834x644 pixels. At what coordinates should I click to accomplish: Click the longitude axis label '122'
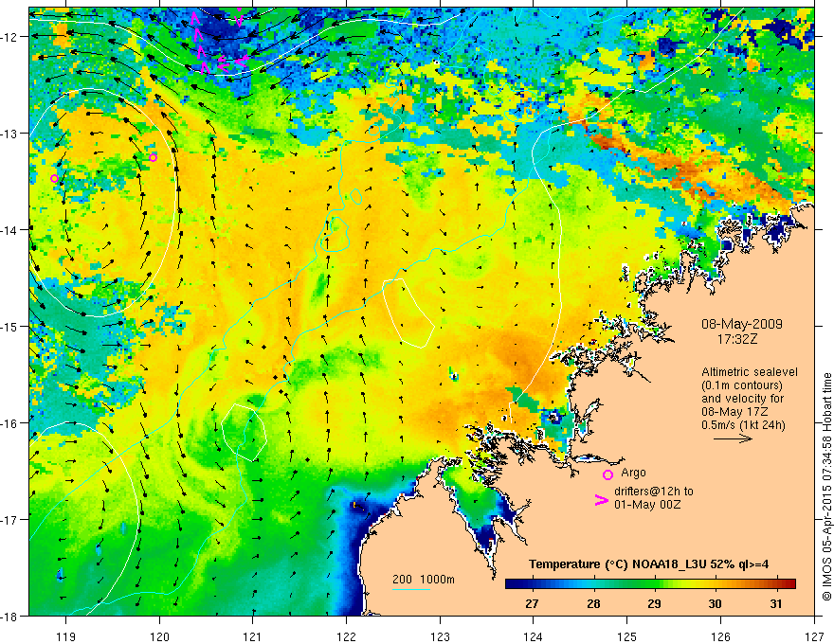coord(346,636)
